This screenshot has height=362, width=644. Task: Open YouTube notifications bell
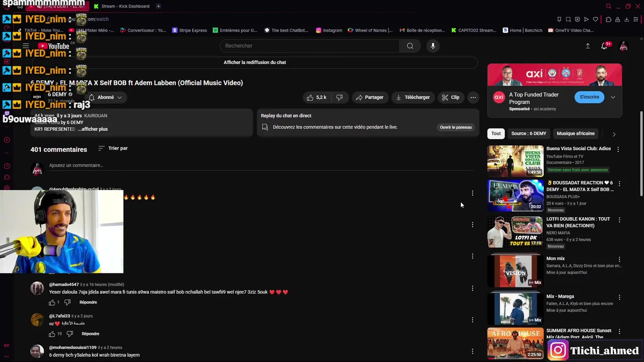[x=604, y=46]
